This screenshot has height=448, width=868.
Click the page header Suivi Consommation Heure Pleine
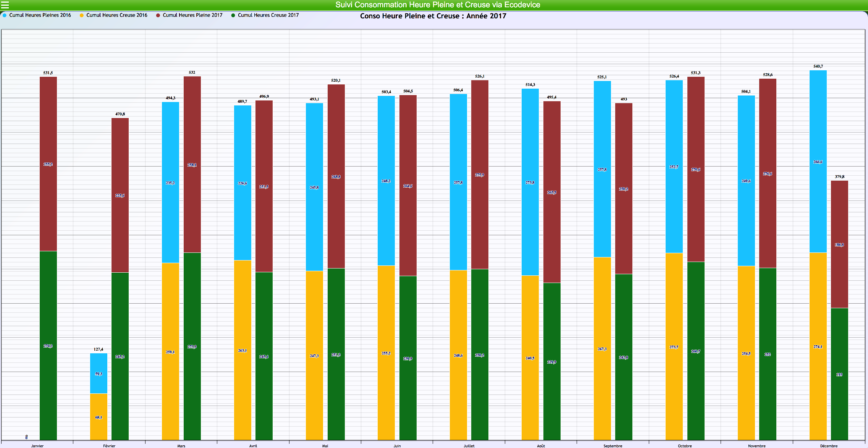[x=438, y=5]
